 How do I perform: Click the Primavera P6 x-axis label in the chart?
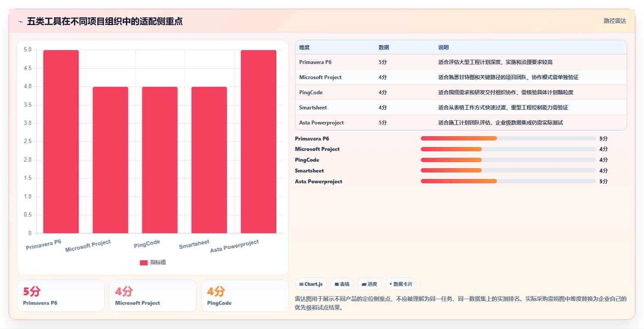click(44, 245)
